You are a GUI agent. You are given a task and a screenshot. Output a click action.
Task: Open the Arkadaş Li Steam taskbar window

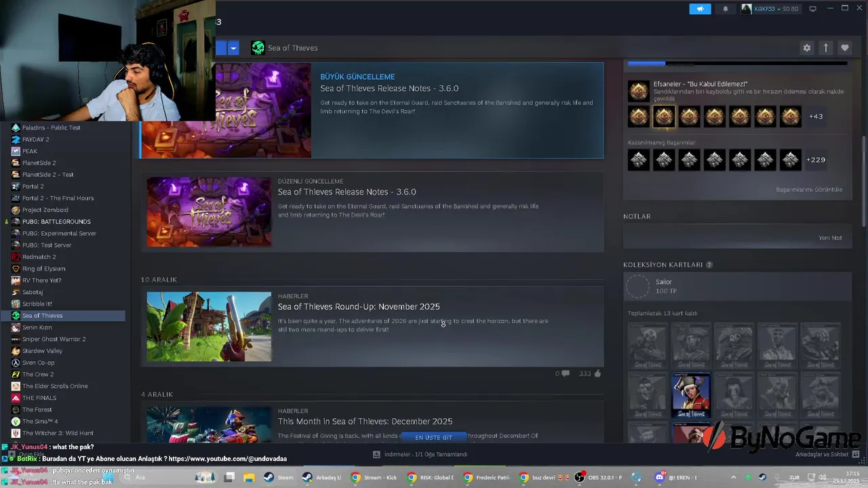click(322, 477)
